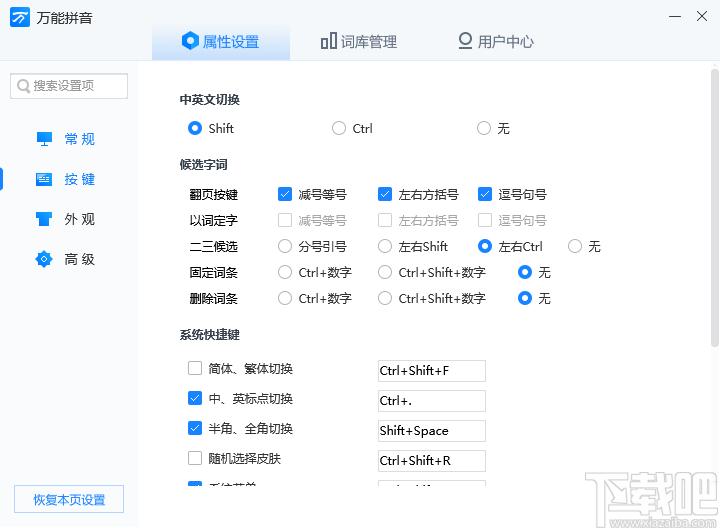Click the Ctrl+Shift+R shortcut field

coord(432,461)
